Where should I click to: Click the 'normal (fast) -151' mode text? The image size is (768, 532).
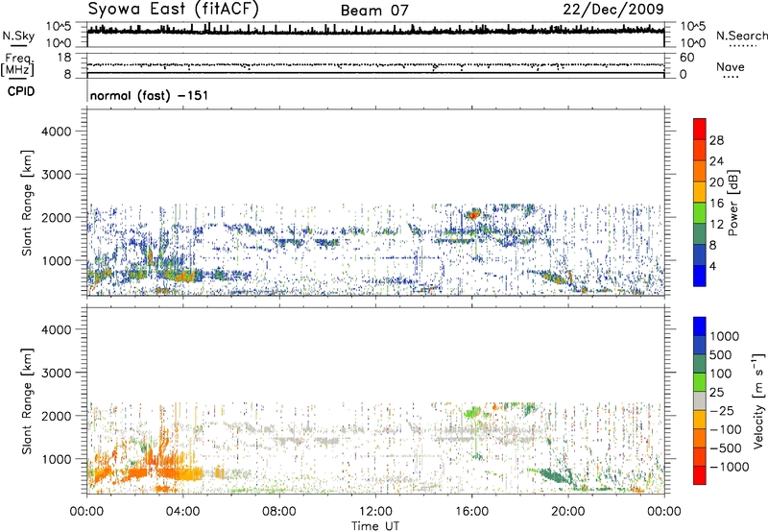coord(149,95)
